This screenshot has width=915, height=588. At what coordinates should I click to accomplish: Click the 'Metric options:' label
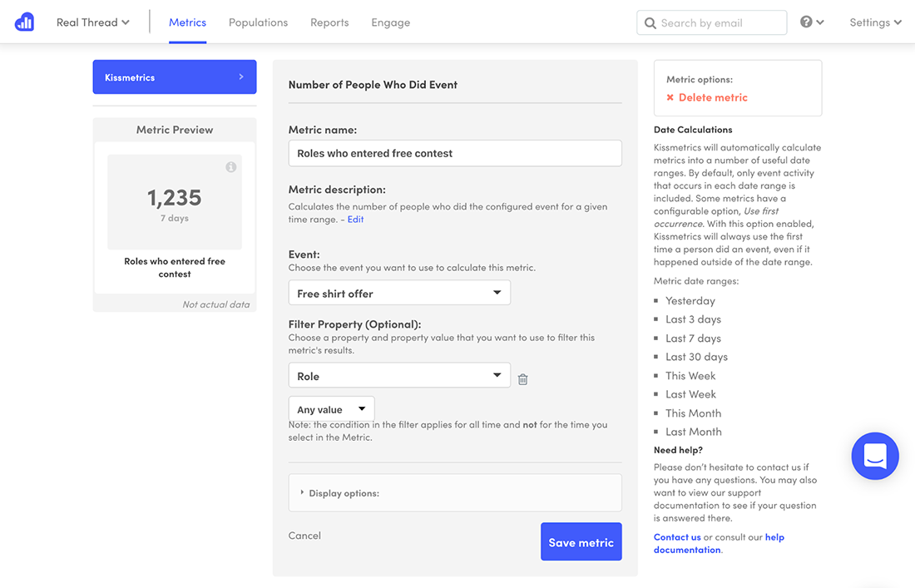coord(700,79)
